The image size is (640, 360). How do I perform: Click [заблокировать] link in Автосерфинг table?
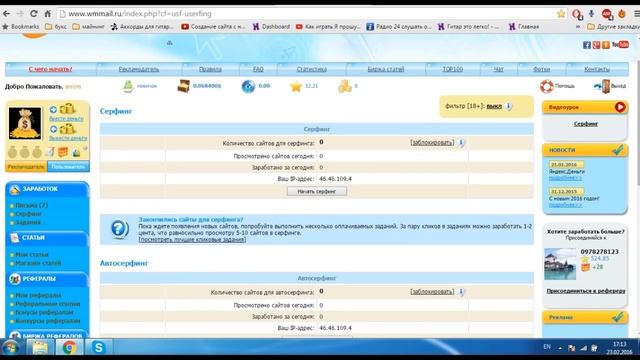point(432,292)
